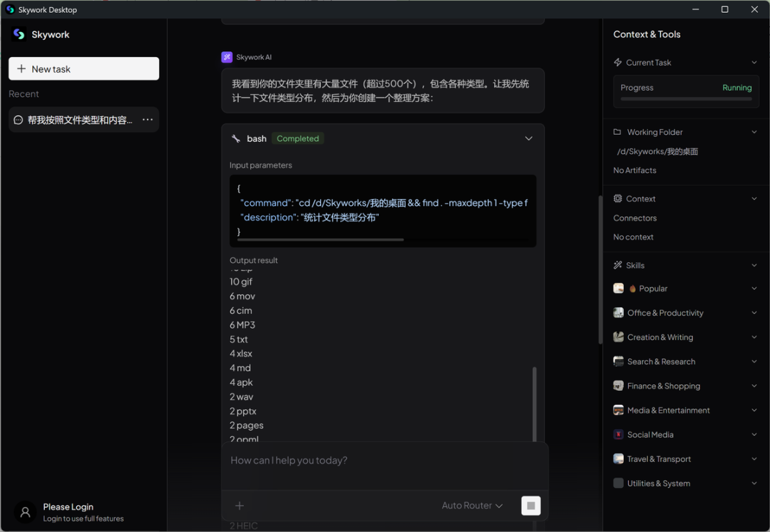Open the Auto Router model dropdown
Screen dimensions: 770x532
pyautogui.click(x=472, y=506)
